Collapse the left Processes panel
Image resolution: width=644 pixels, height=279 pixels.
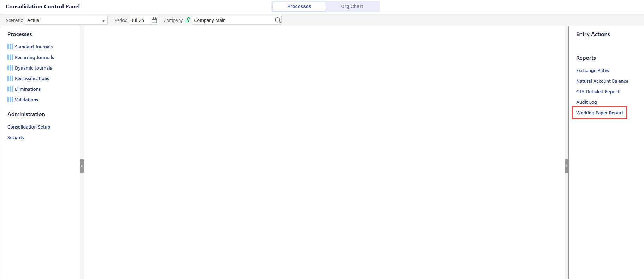tap(82, 166)
